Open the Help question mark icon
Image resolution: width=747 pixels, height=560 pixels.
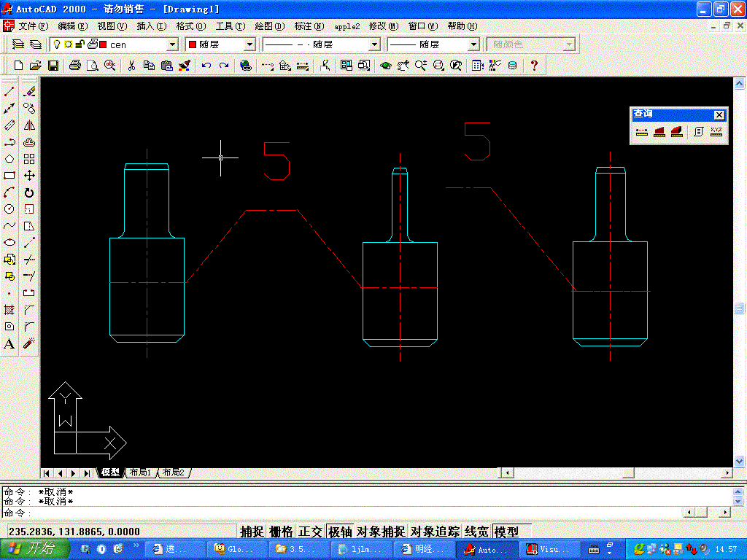pyautogui.click(x=534, y=66)
